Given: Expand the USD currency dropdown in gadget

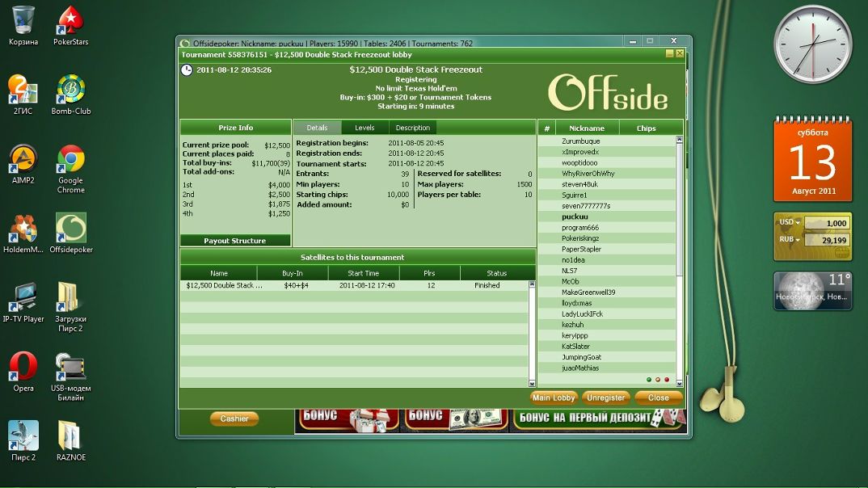Looking at the screenshot, I should coord(789,223).
